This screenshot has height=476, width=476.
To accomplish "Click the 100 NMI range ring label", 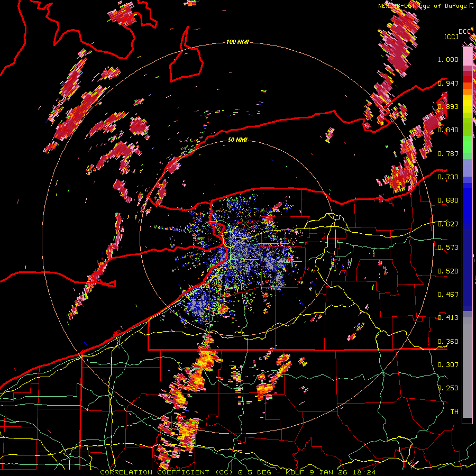I will [237, 42].
